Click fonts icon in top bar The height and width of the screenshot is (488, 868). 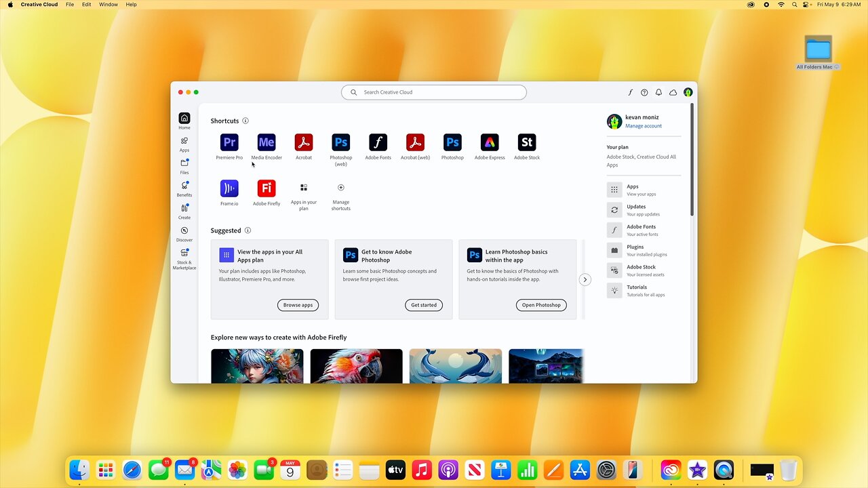(x=630, y=92)
